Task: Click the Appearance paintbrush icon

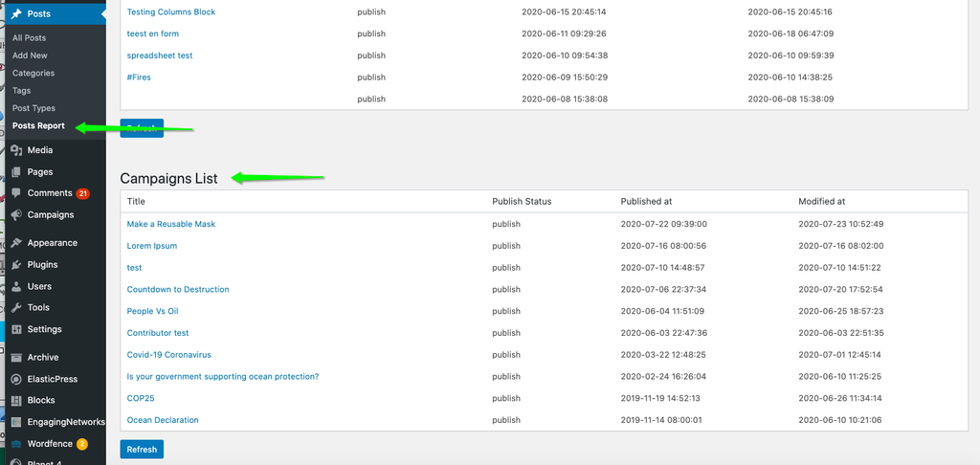Action: (x=17, y=242)
